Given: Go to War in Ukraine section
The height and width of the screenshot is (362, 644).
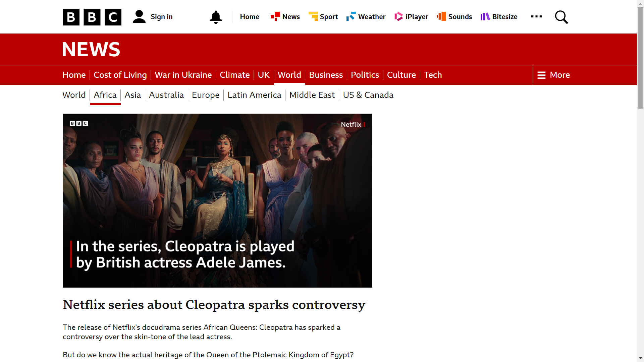Looking at the screenshot, I should (x=183, y=75).
